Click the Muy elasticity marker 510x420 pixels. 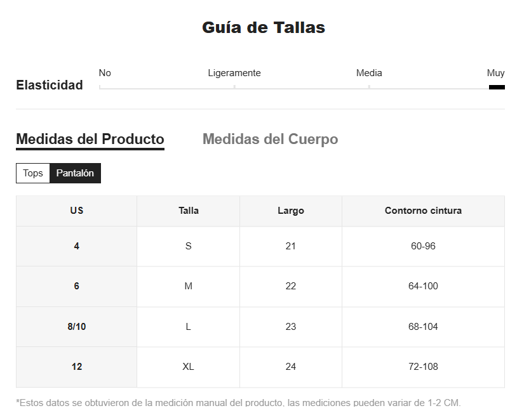point(497,87)
